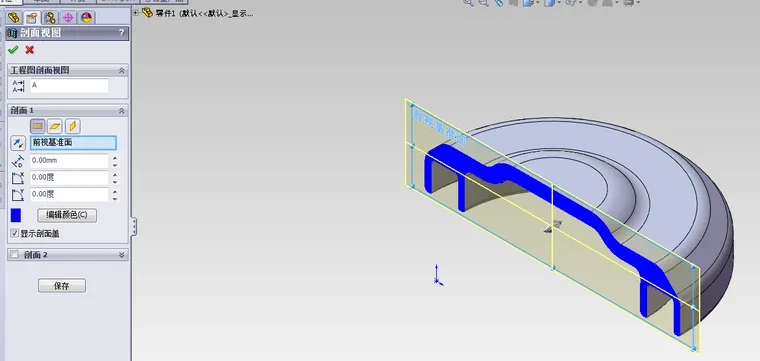Open the FeatureManager design tree tab
This screenshot has height=361, width=760.
14,18
